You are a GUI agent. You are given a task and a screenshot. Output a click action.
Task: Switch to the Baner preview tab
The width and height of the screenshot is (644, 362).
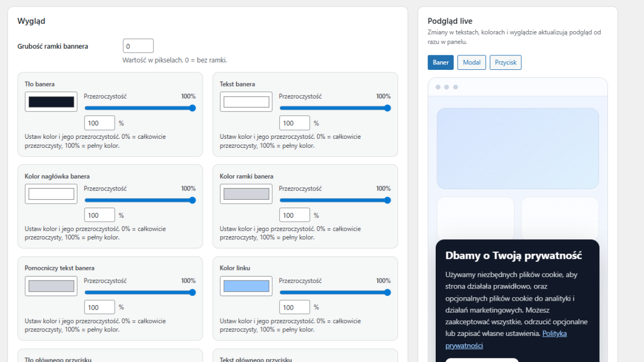(x=441, y=62)
